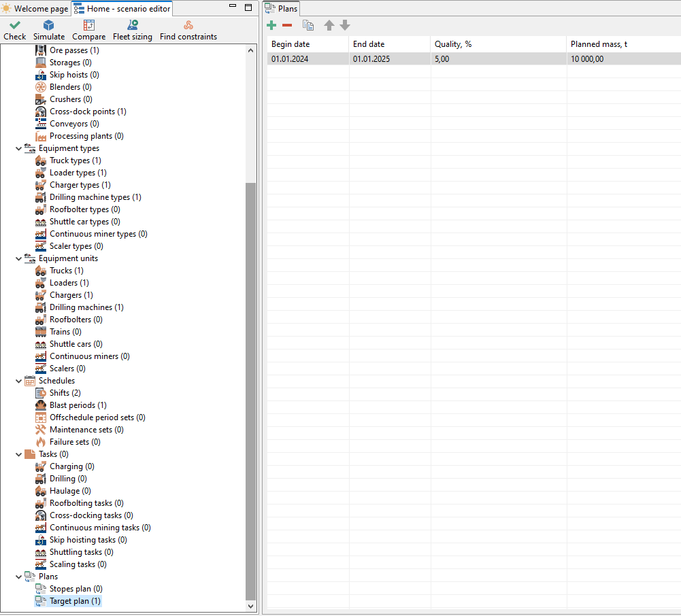This screenshot has height=616, width=681.
Task: Collapse the Plans tree node
Action: coord(18,577)
